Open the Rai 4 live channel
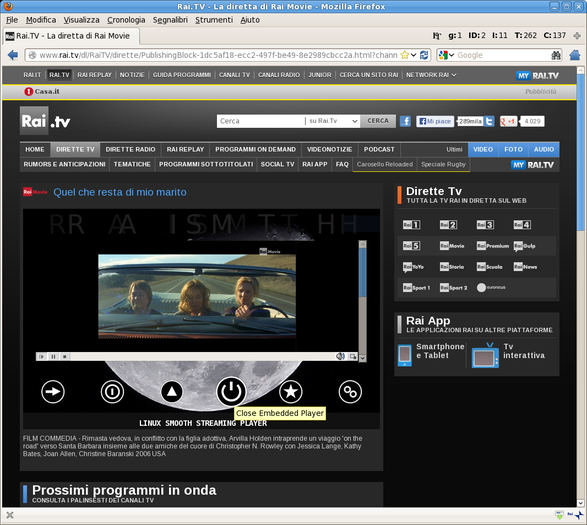The height and width of the screenshot is (525, 587). [522, 225]
